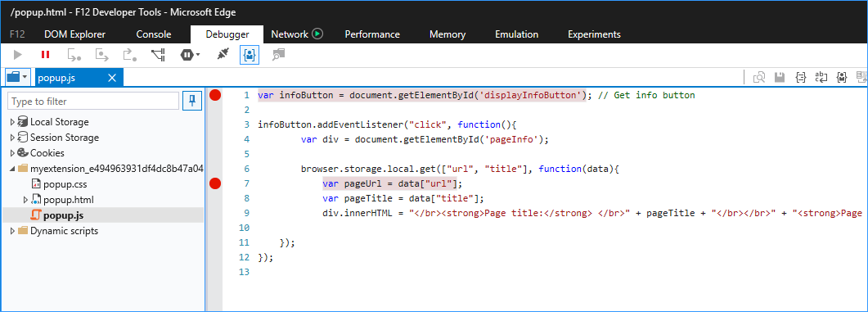Click the Break on new worker icon

tap(159, 54)
